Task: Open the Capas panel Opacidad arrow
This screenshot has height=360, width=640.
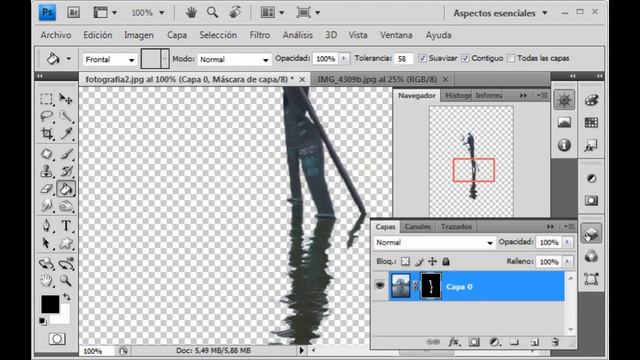Action: click(567, 242)
